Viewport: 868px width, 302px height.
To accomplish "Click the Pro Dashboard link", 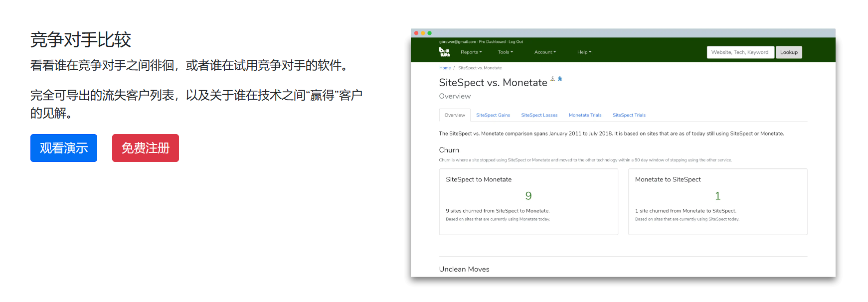I will [x=492, y=42].
